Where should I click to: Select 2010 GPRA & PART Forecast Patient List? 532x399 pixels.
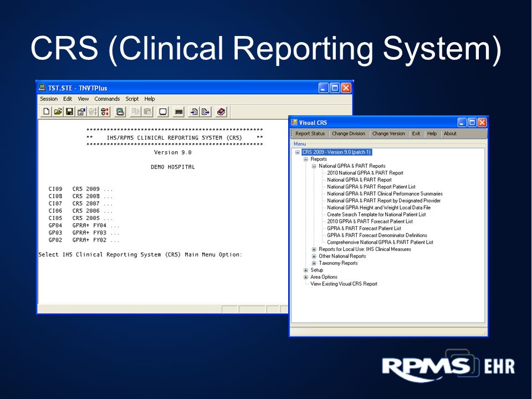[x=370, y=221]
